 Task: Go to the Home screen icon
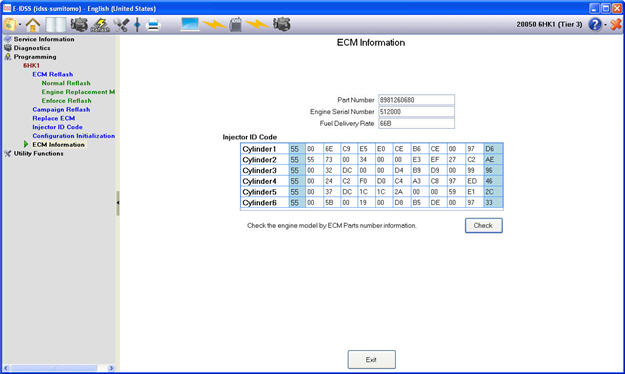pos(33,25)
